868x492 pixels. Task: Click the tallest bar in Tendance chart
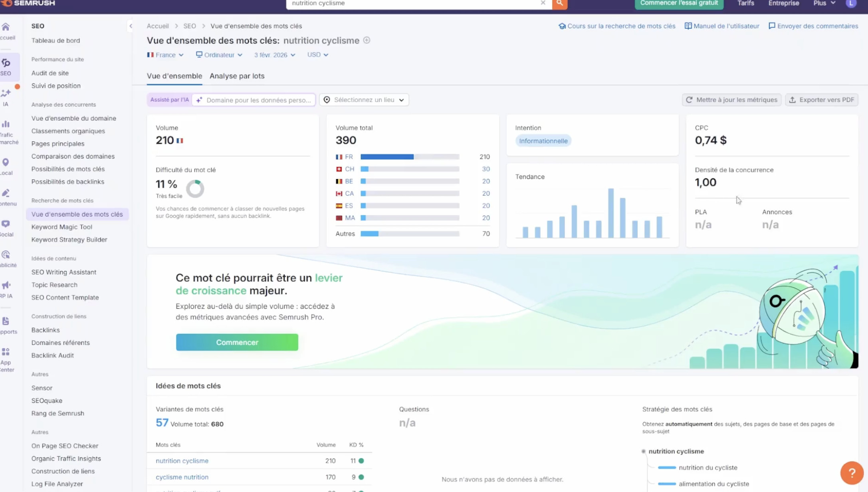[611, 213]
